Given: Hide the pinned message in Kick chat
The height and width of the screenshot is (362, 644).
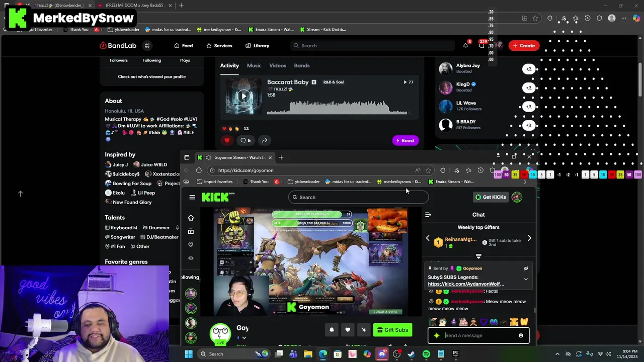Looking at the screenshot, I should [x=526, y=268].
